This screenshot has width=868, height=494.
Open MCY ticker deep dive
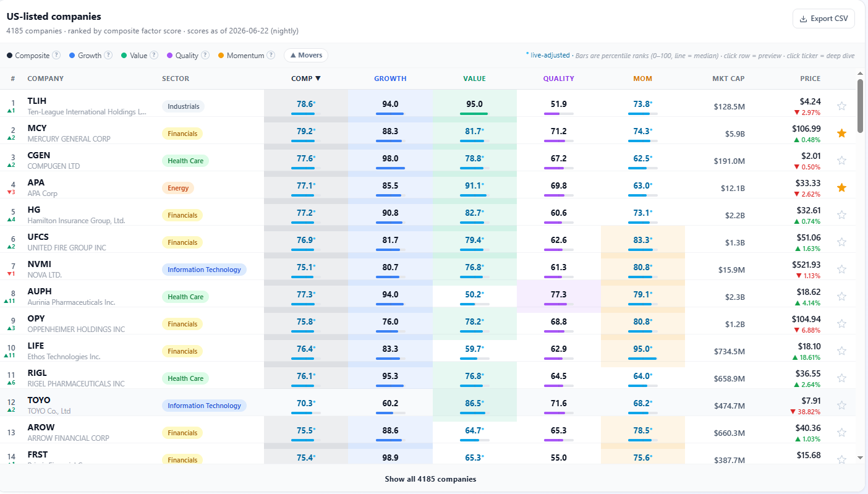point(37,128)
